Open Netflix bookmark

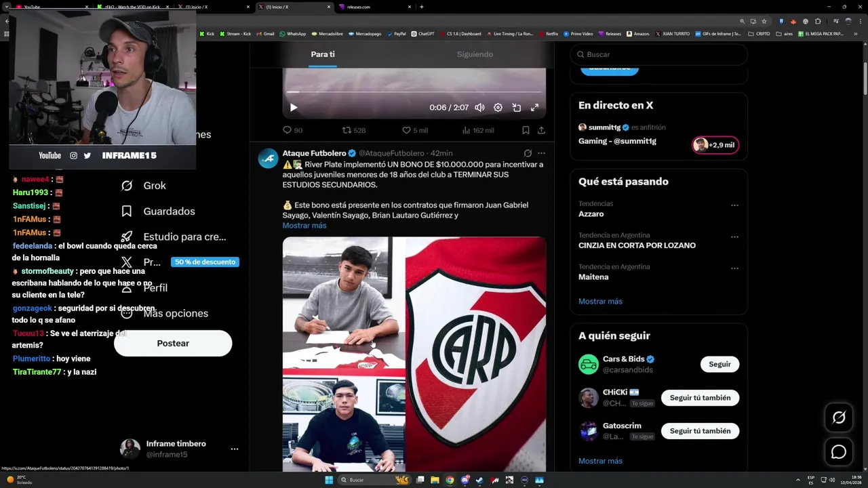[x=548, y=33]
